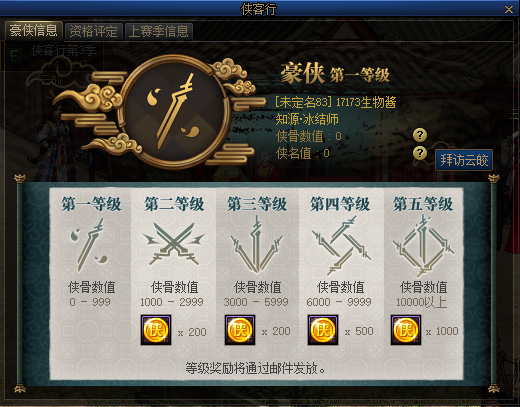Click the gold coin reward x 1000

click(x=406, y=330)
